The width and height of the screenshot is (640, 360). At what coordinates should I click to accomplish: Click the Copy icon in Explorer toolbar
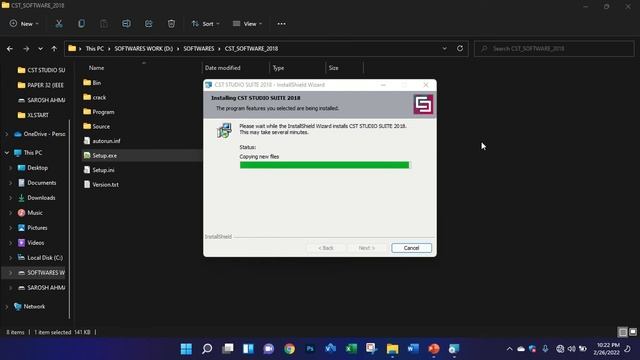tap(82, 24)
